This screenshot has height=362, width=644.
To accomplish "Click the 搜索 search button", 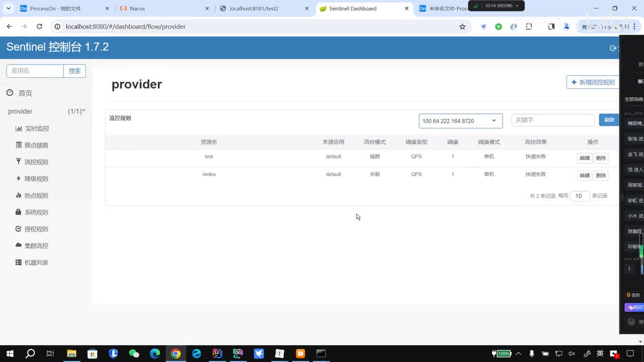I will pyautogui.click(x=74, y=71).
